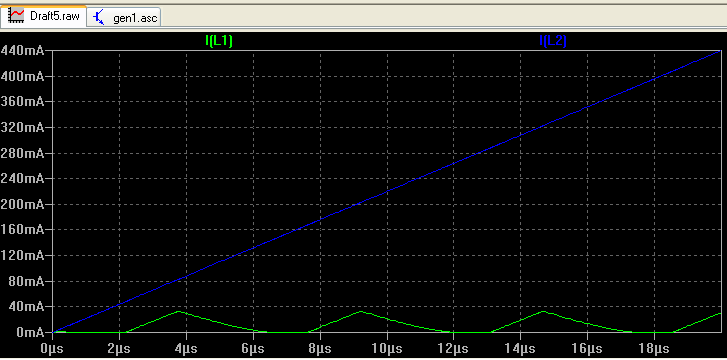The width and height of the screenshot is (727, 360).
Task: Click the green I(L1) peak near 9µs
Action: pyautogui.click(x=361, y=311)
